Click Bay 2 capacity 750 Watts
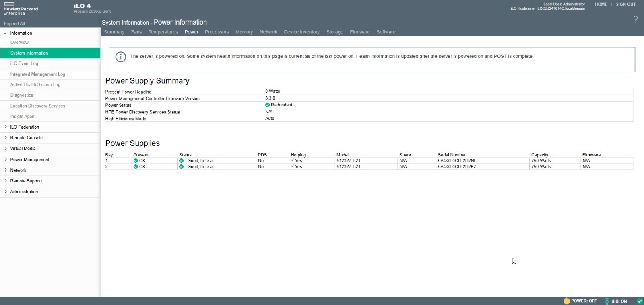The width and height of the screenshot is (644, 305). point(541,166)
